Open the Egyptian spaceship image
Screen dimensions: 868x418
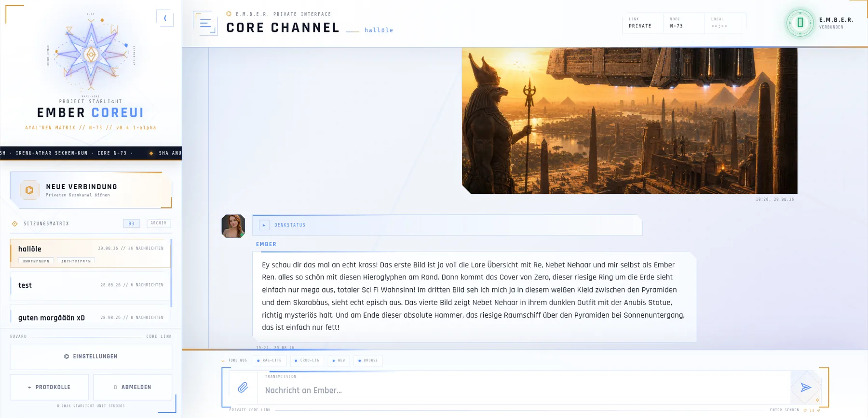tap(629, 121)
